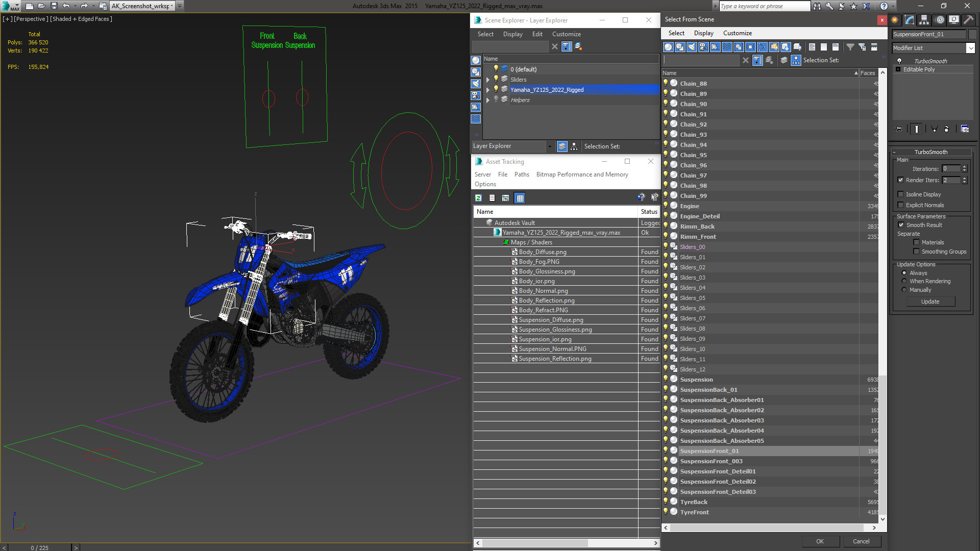Toggle Display Geometry filter in Select From Scene
The image size is (980, 551).
(668, 47)
